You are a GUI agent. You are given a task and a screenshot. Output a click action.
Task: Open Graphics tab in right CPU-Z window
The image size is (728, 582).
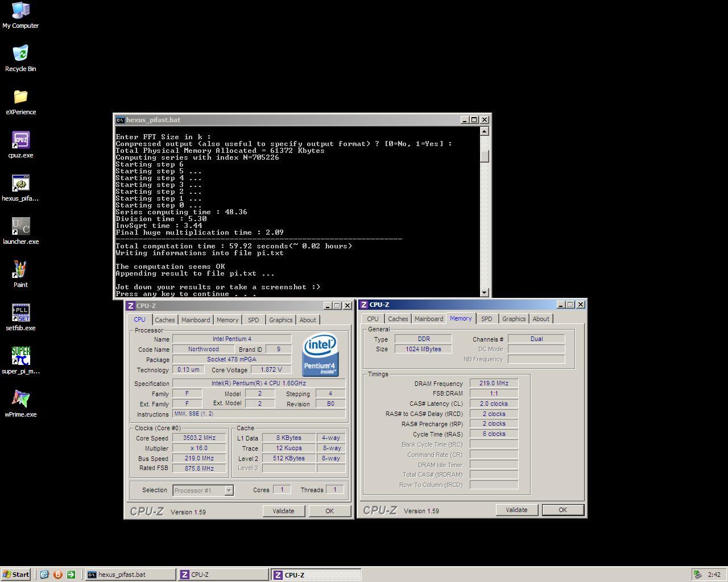[x=514, y=319]
